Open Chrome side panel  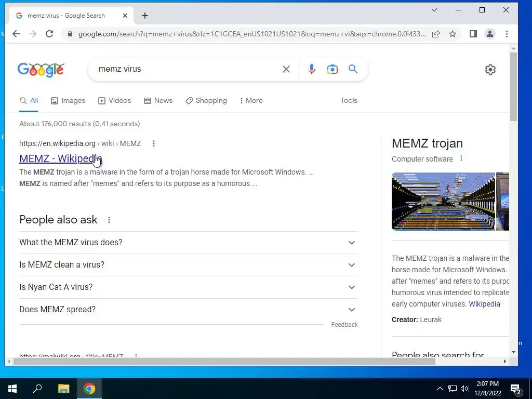click(473, 34)
